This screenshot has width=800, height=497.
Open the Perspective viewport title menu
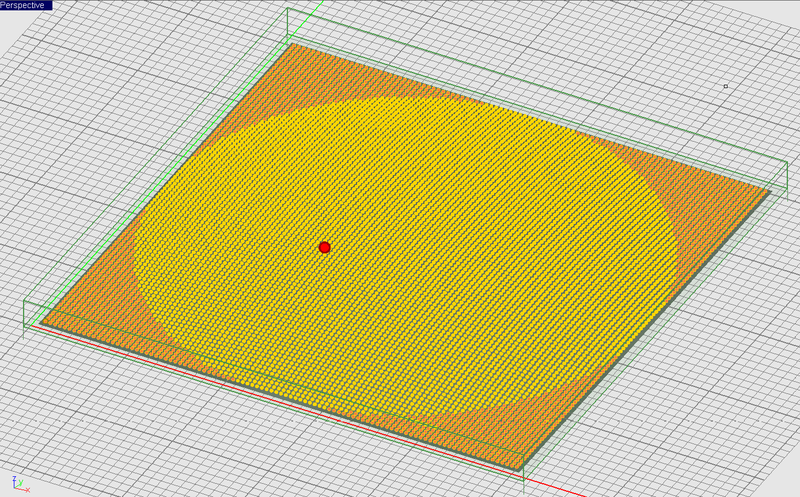26,5
